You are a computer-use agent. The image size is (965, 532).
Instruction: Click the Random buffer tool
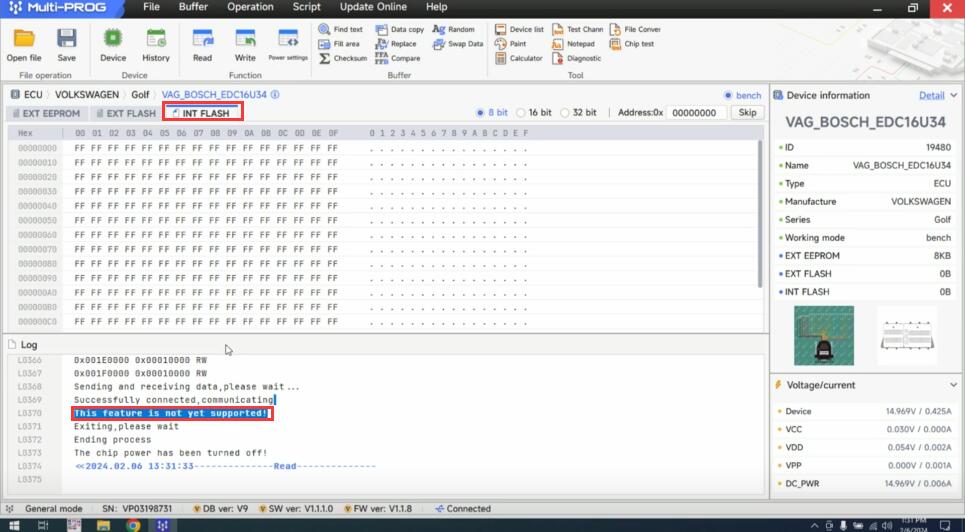coord(454,29)
